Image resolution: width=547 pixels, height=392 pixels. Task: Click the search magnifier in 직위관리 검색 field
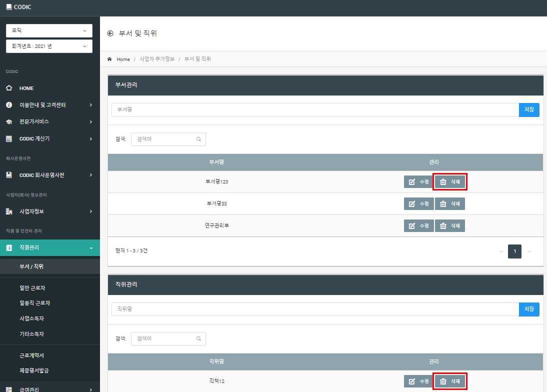(x=198, y=338)
